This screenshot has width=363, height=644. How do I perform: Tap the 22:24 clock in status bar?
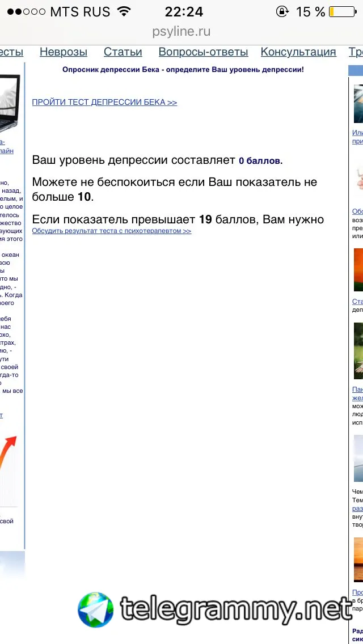184,12
